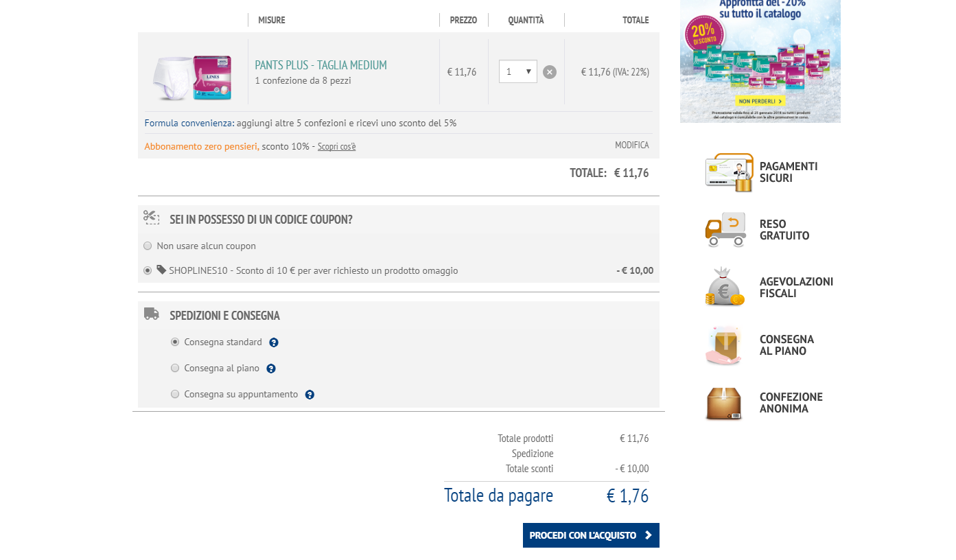Click the Confezione Anonima box icon

[724, 403]
